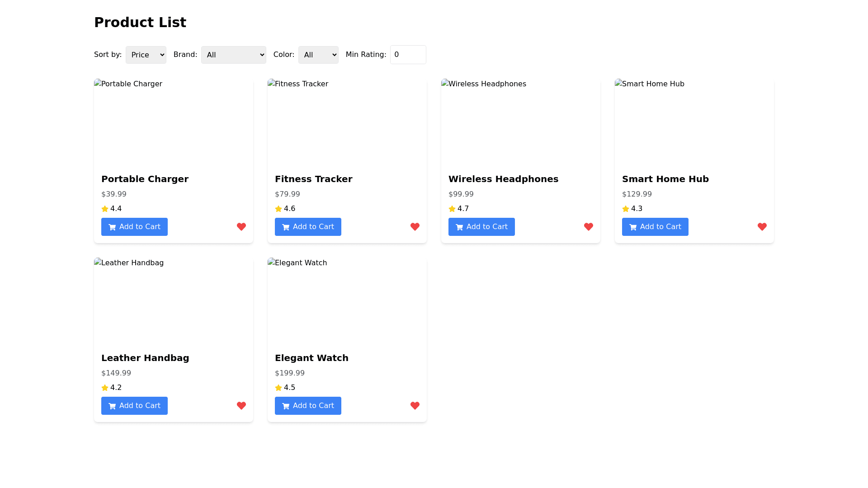Viewport: 868px width, 488px height.
Task: Expand the Brand filter dropdown
Action: (233, 55)
